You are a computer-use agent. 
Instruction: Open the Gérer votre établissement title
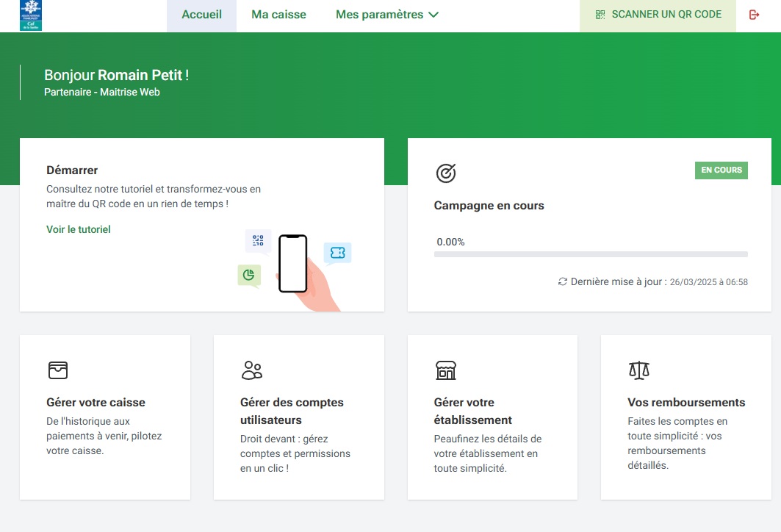pyautogui.click(x=473, y=411)
